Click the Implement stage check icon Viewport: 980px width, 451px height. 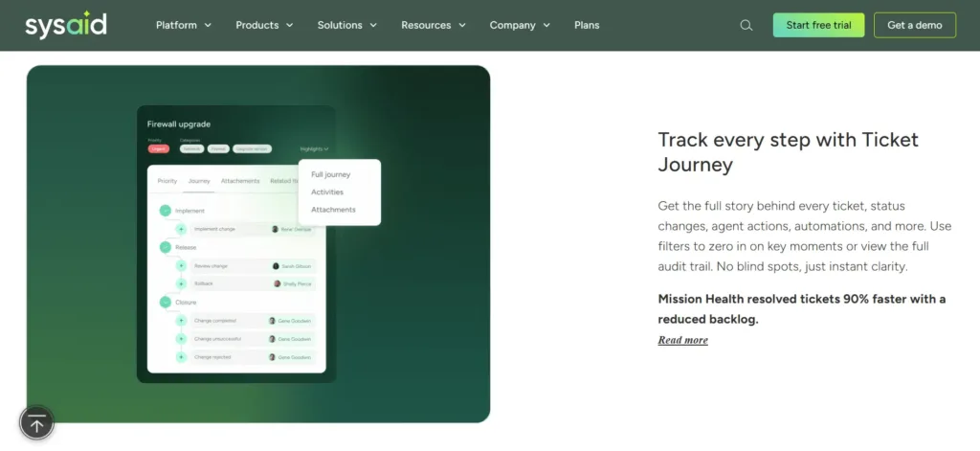coord(165,211)
